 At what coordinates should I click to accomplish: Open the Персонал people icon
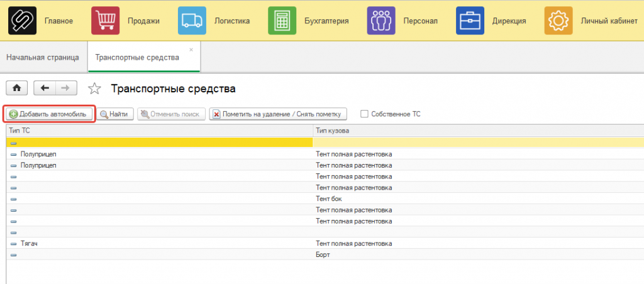381,21
